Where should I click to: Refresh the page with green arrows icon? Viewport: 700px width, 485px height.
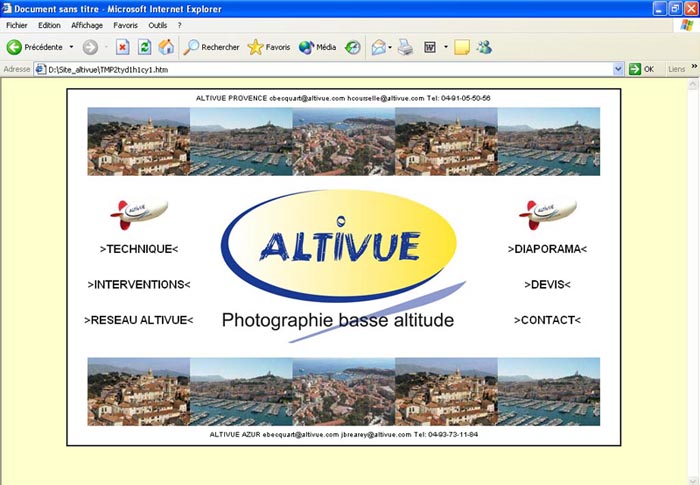coord(144,47)
